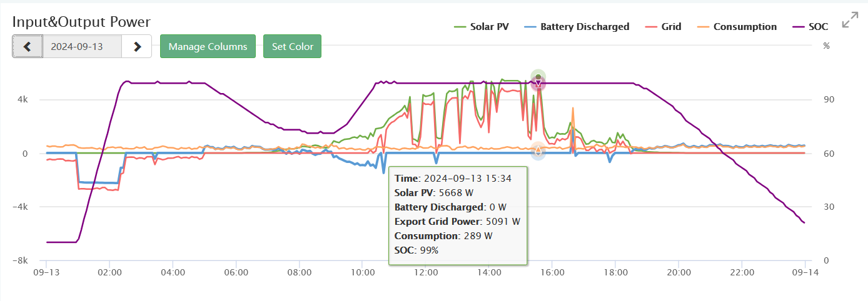Toggle Consumption series in legend

tap(744, 27)
